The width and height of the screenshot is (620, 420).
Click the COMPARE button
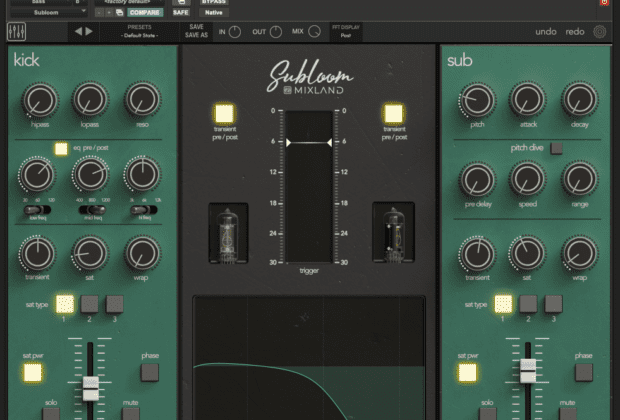point(145,13)
